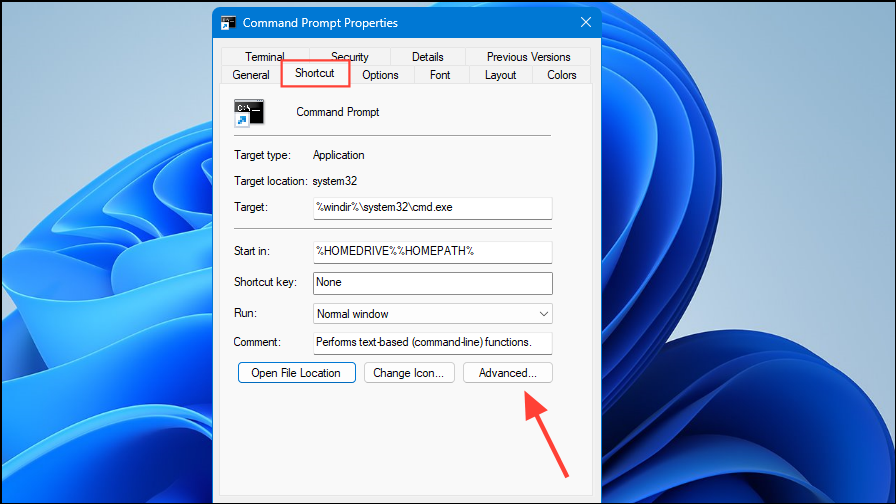Open the Security tab

pyautogui.click(x=350, y=57)
